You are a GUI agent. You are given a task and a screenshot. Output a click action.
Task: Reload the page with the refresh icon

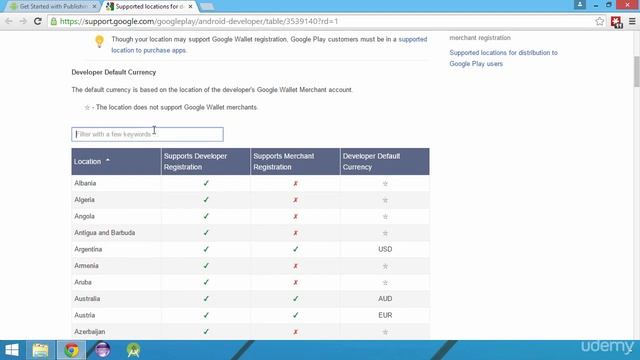coord(38,21)
